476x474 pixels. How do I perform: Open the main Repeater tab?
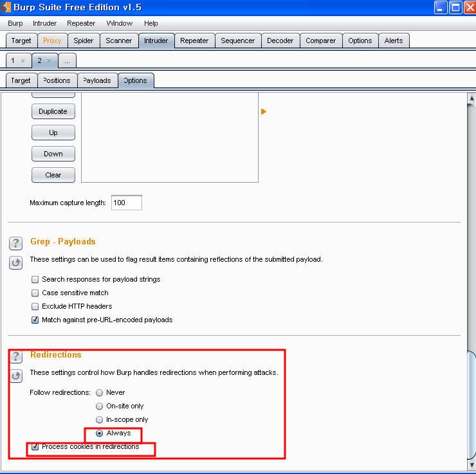click(194, 41)
